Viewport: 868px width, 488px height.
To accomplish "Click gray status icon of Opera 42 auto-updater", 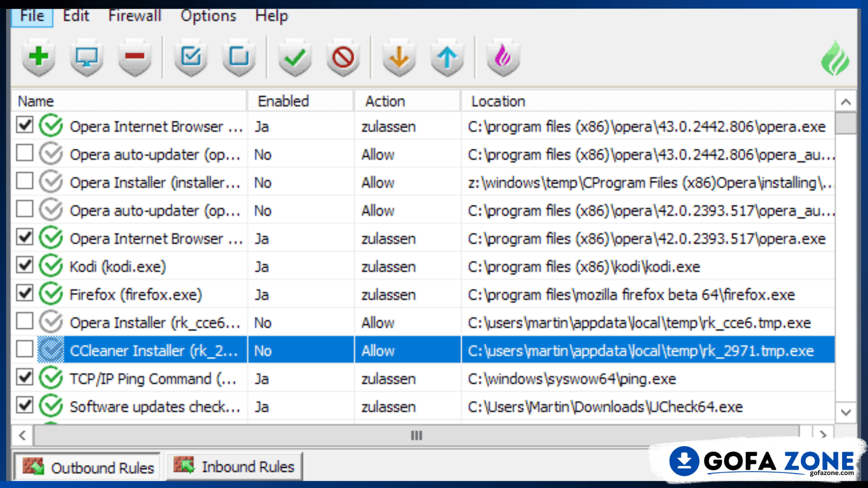I will [x=51, y=210].
